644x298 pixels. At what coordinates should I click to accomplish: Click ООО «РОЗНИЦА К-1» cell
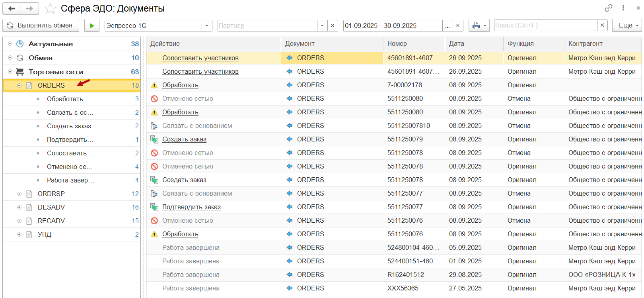[x=603, y=274]
